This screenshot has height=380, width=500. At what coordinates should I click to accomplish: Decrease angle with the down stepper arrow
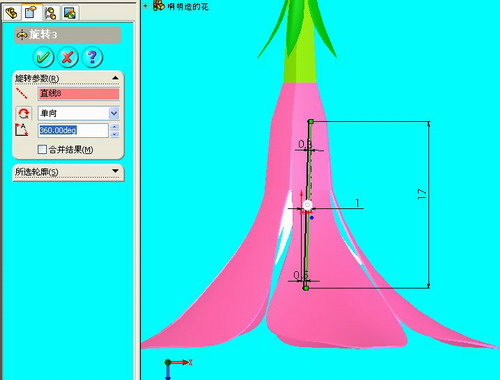[115, 134]
